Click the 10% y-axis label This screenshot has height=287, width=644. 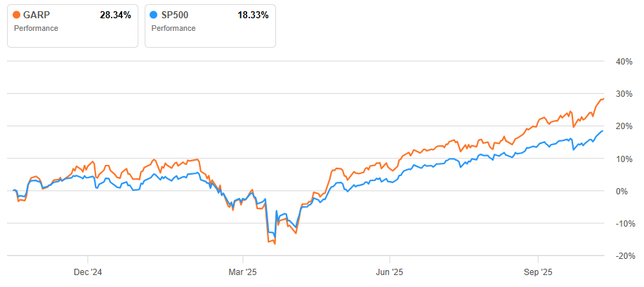624,159
